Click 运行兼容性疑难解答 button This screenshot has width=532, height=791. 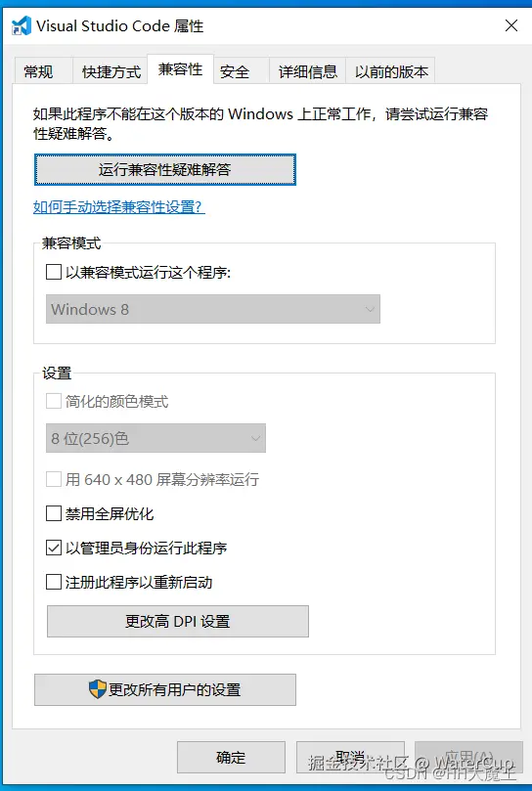(x=165, y=169)
